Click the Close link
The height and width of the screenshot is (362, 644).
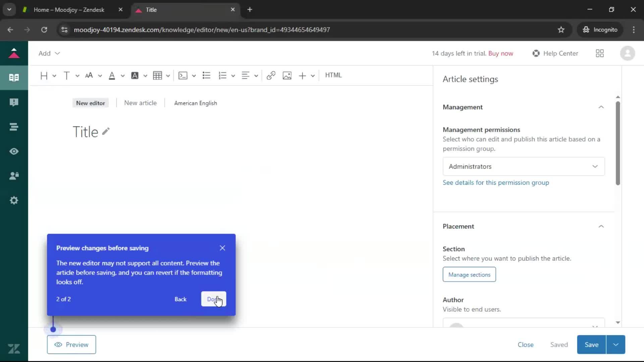coord(526,345)
